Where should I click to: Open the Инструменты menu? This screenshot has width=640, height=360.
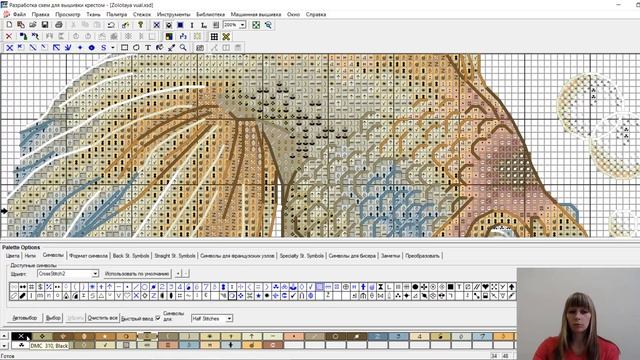click(x=173, y=14)
